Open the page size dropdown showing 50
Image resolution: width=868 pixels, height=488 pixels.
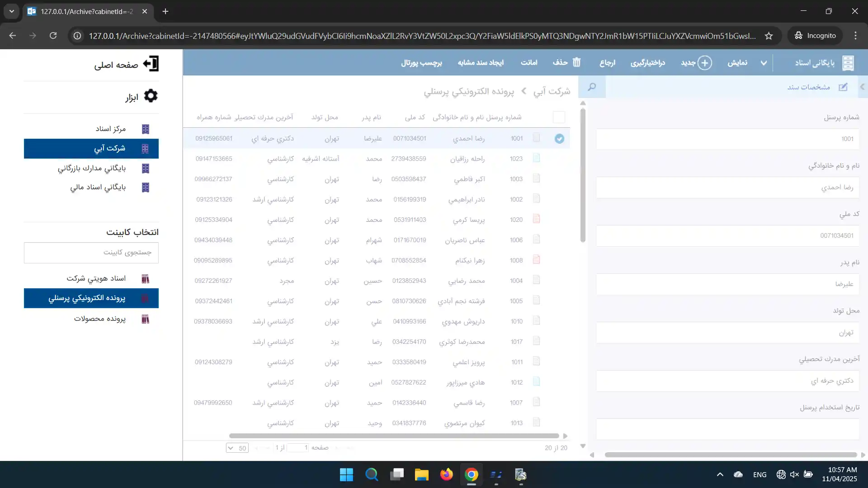tap(237, 448)
